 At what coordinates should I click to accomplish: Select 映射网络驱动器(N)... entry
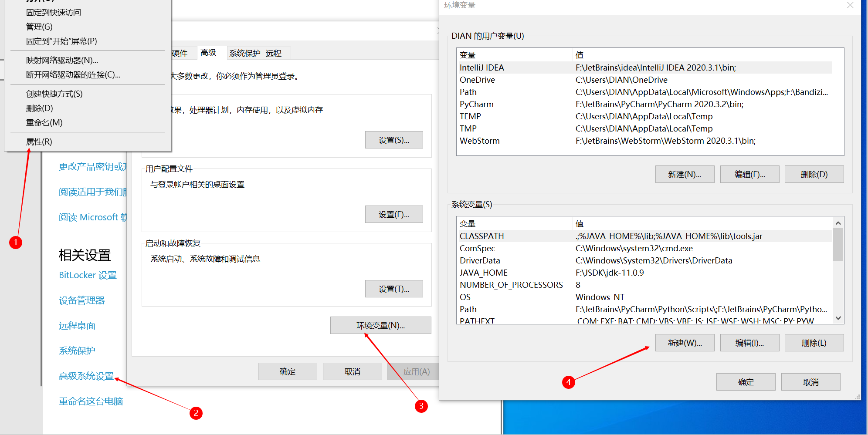[62, 60]
